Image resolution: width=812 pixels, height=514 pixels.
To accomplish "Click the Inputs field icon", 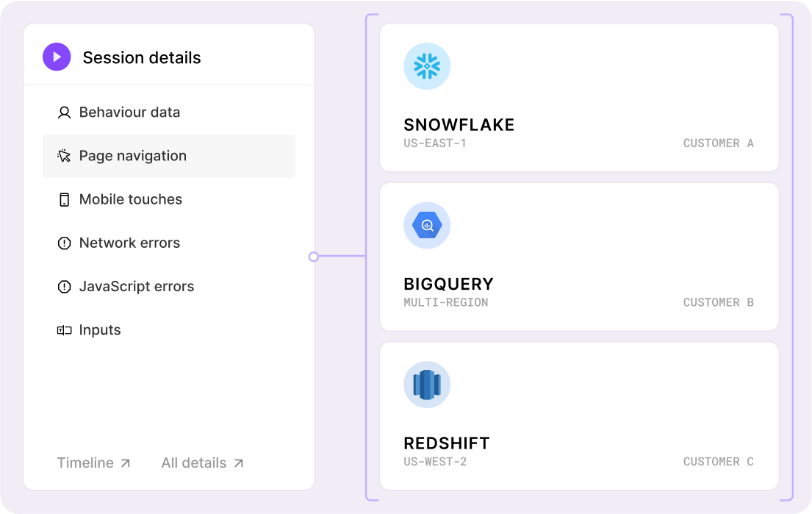I will (64, 330).
